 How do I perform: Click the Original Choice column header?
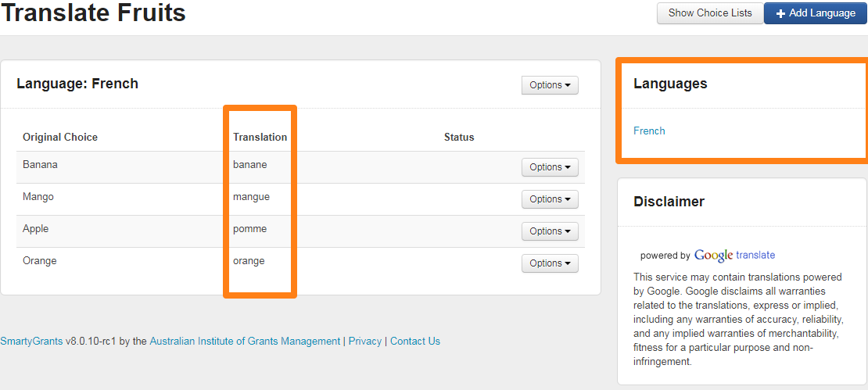[x=60, y=138]
